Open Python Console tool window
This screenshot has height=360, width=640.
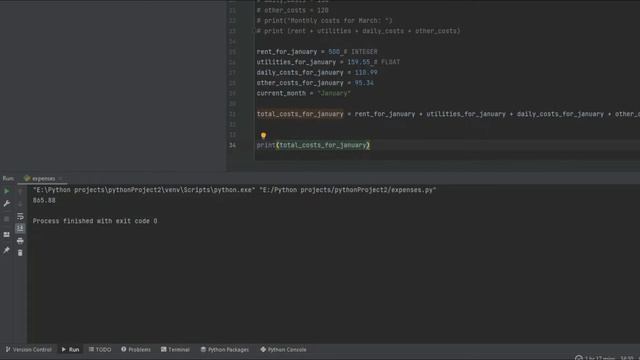[283, 349]
